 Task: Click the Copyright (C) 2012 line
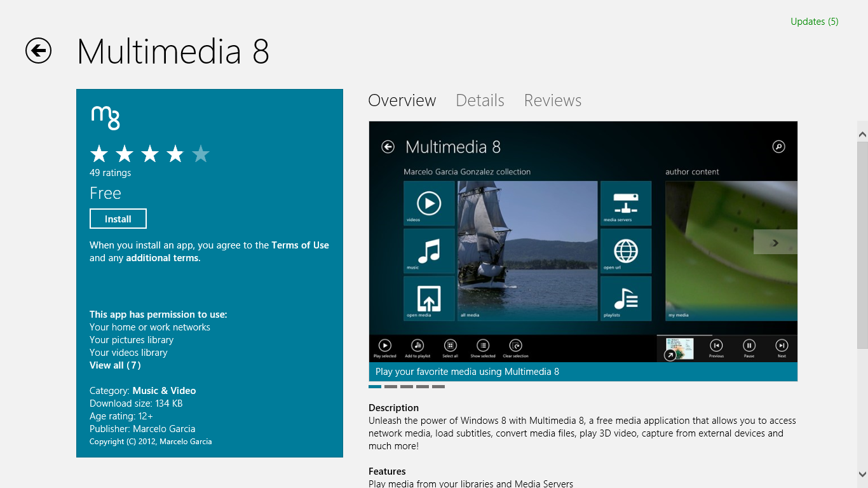pos(151,442)
